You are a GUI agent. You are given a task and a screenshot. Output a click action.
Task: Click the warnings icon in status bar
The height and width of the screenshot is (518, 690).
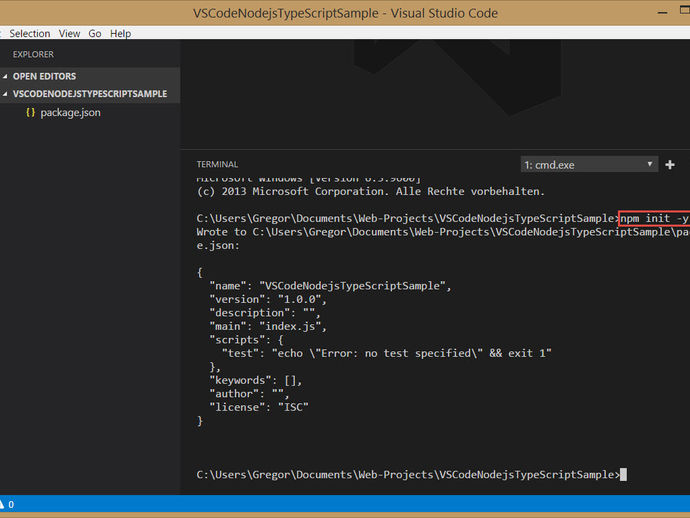click(x=2, y=504)
